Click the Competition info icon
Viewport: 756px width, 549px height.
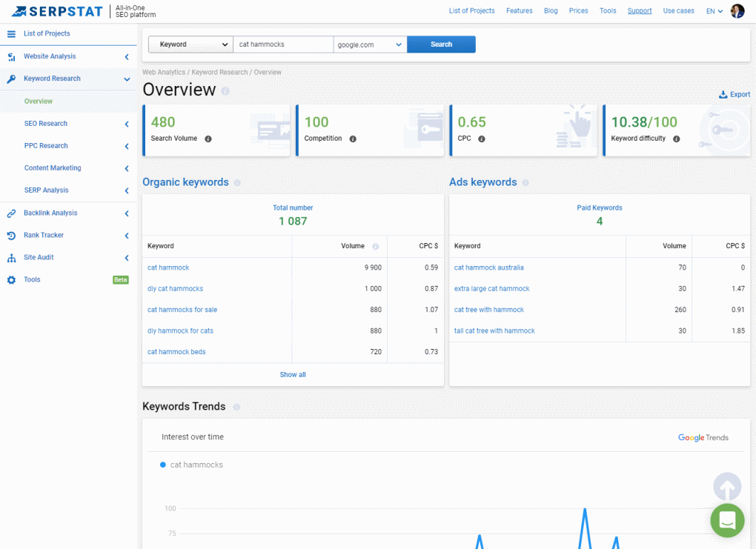pos(353,139)
